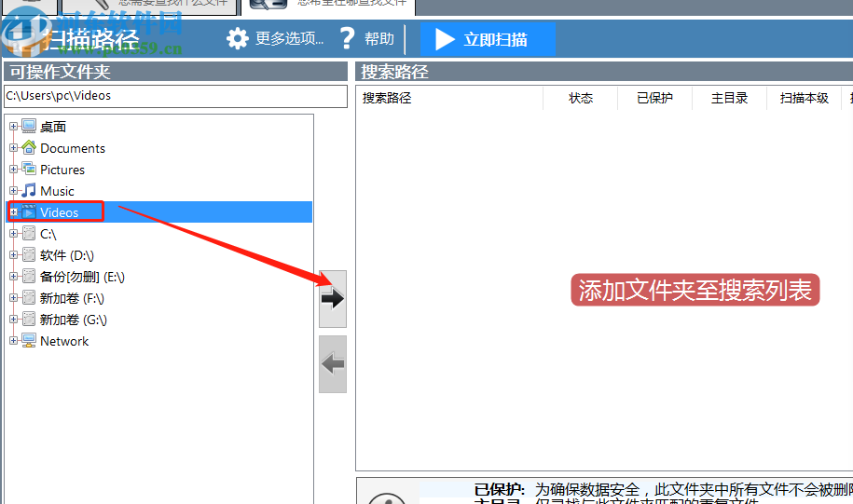This screenshot has width=853, height=504.
Task: Click the D:\ drive icon
Action: click(x=29, y=255)
